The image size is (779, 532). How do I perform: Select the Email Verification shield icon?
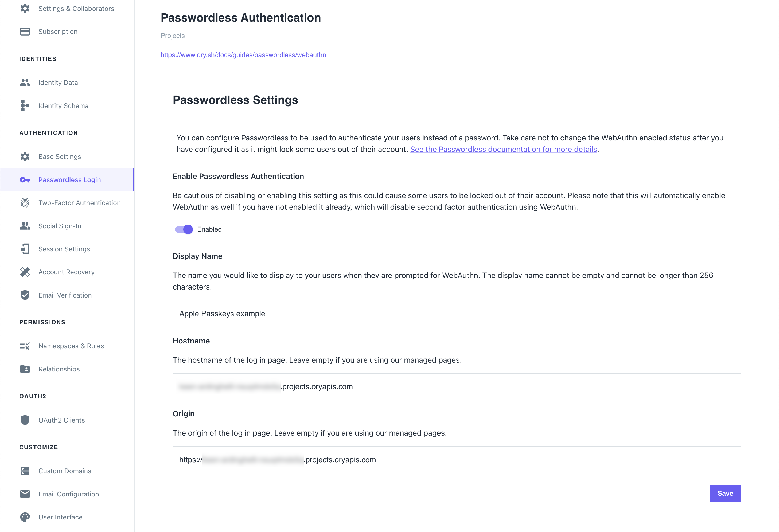point(25,295)
